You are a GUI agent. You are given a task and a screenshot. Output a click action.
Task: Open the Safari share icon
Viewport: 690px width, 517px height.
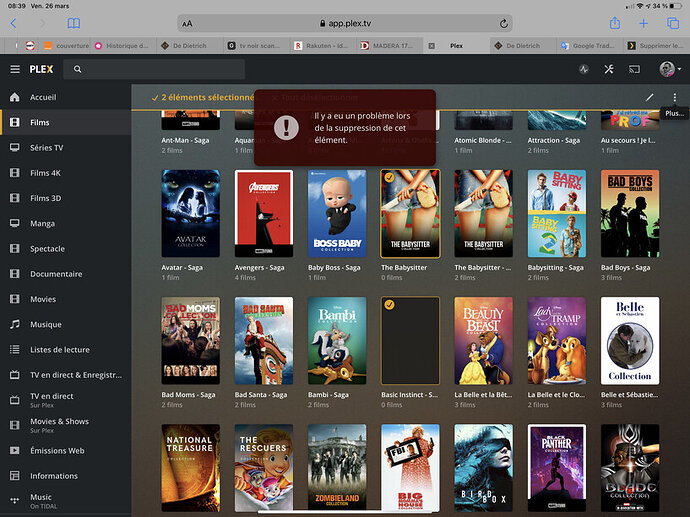615,23
